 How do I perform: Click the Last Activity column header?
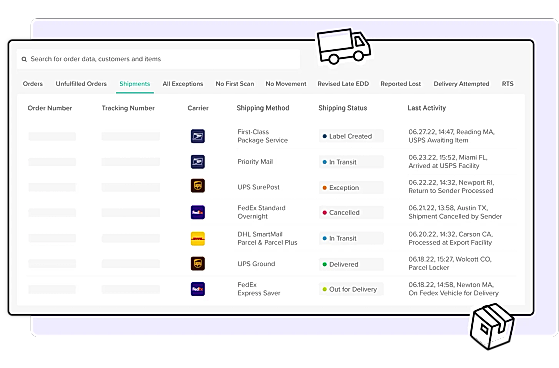pyautogui.click(x=426, y=108)
